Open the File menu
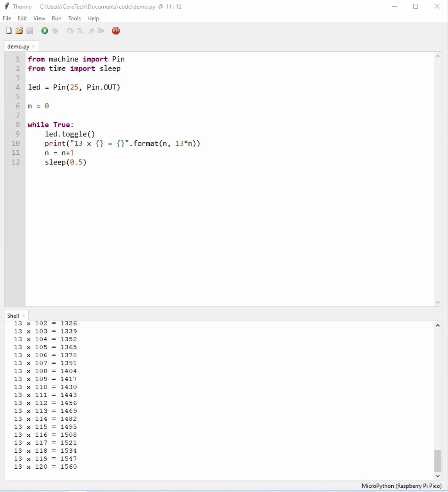 [x=6, y=18]
